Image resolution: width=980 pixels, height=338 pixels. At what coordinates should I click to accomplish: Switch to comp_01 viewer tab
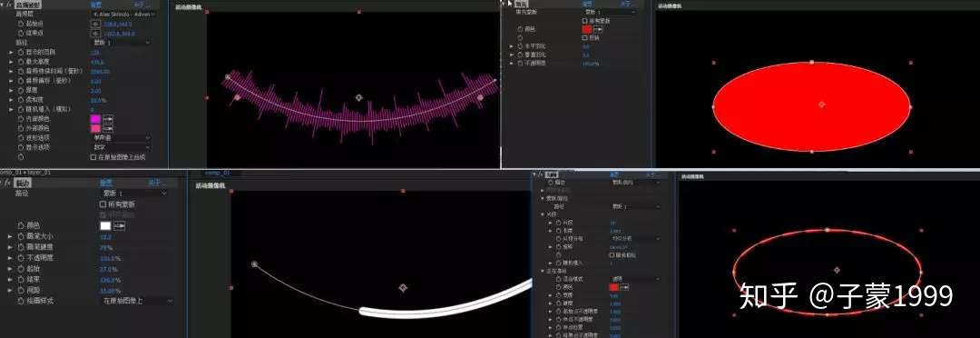[x=218, y=173]
